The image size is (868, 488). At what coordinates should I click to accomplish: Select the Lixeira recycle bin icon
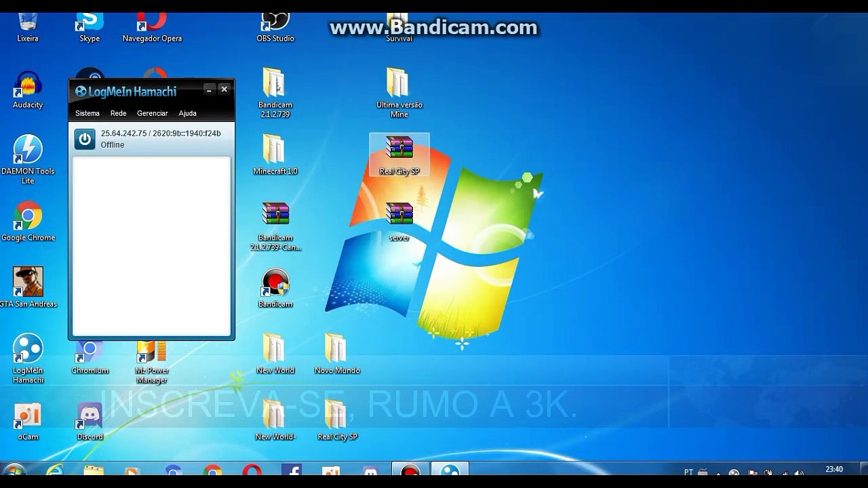tap(28, 27)
